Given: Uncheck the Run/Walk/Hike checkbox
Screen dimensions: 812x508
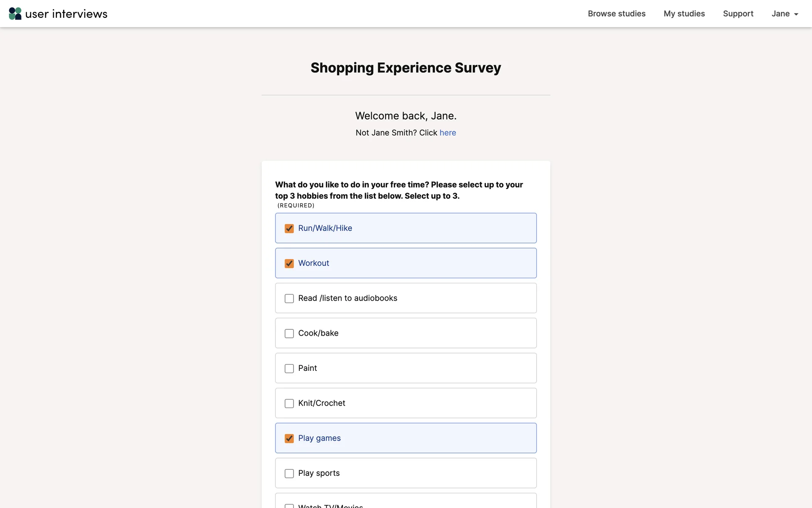Looking at the screenshot, I should [x=289, y=229].
